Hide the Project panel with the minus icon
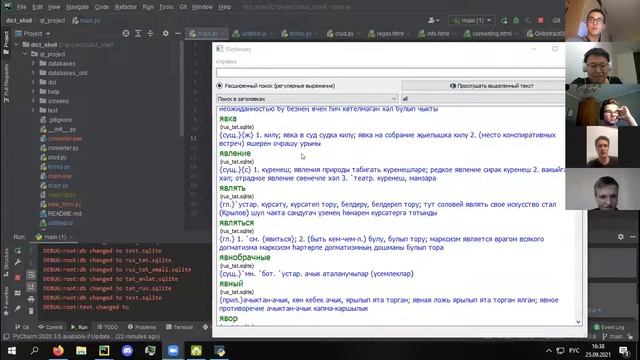The width and height of the screenshot is (640, 360). pyautogui.click(x=178, y=33)
